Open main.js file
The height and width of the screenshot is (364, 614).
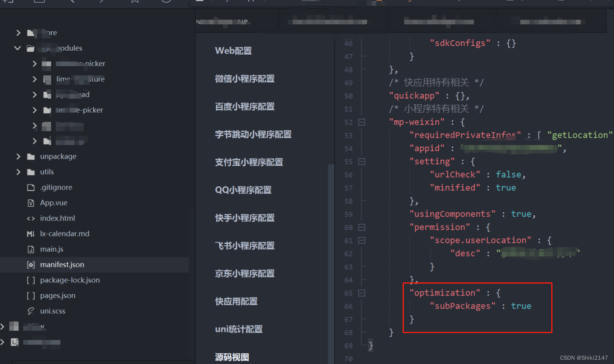(52, 249)
